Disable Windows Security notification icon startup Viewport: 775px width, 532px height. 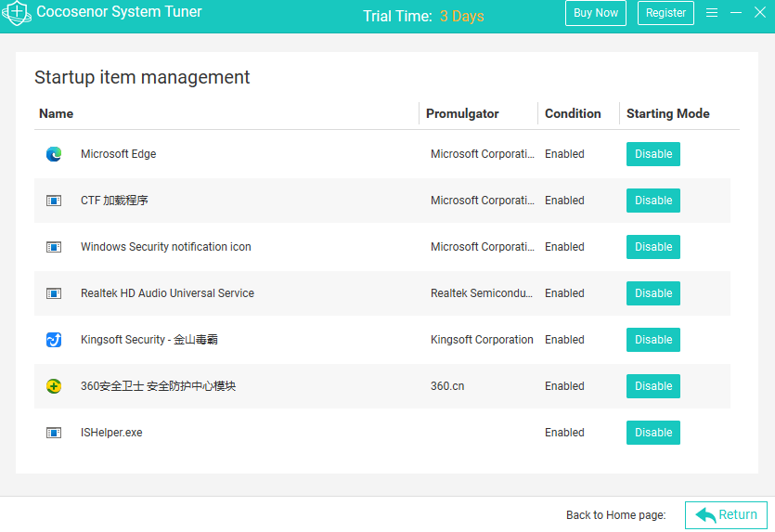653,247
